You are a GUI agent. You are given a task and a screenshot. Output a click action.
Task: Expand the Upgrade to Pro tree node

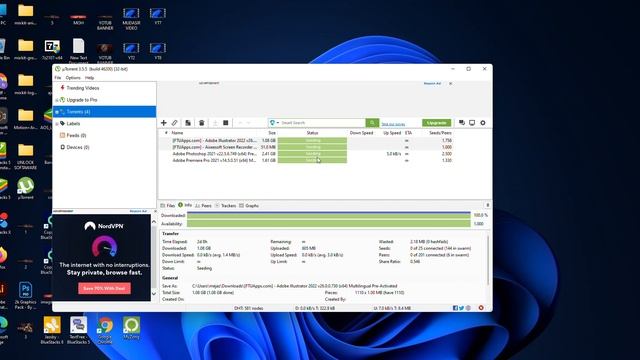click(57, 100)
